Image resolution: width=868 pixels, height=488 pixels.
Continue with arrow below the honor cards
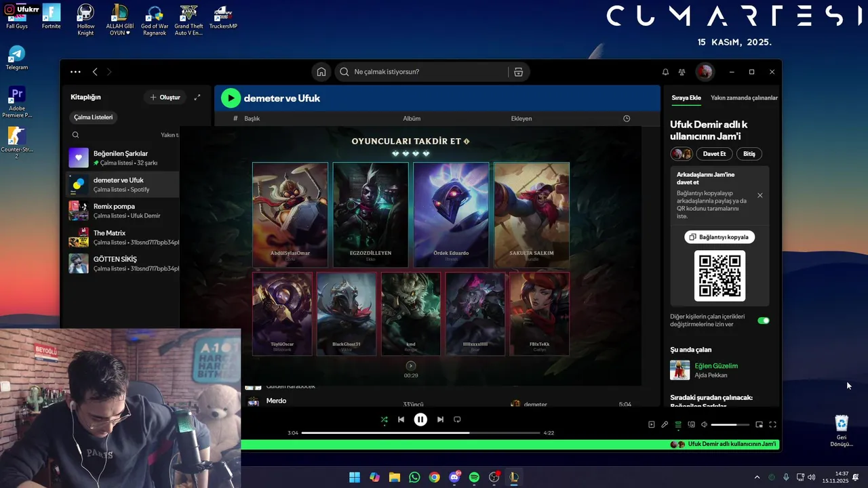click(x=411, y=366)
